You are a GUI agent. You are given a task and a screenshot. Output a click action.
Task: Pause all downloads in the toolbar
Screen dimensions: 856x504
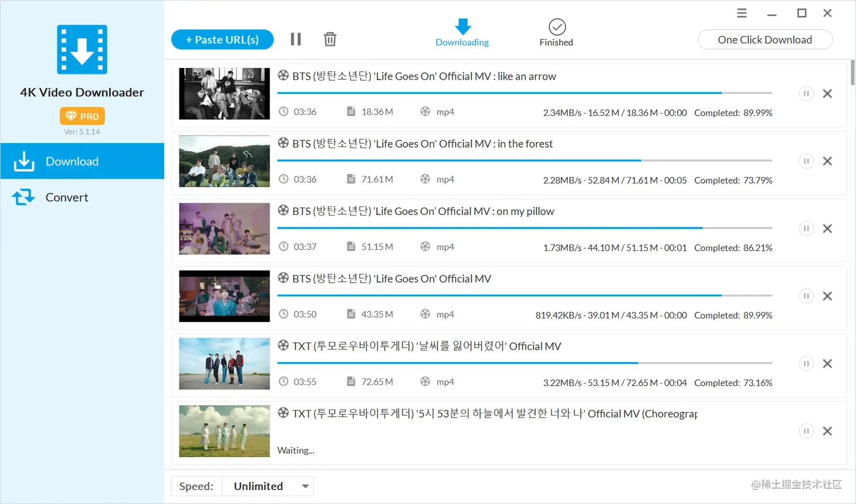tap(296, 39)
